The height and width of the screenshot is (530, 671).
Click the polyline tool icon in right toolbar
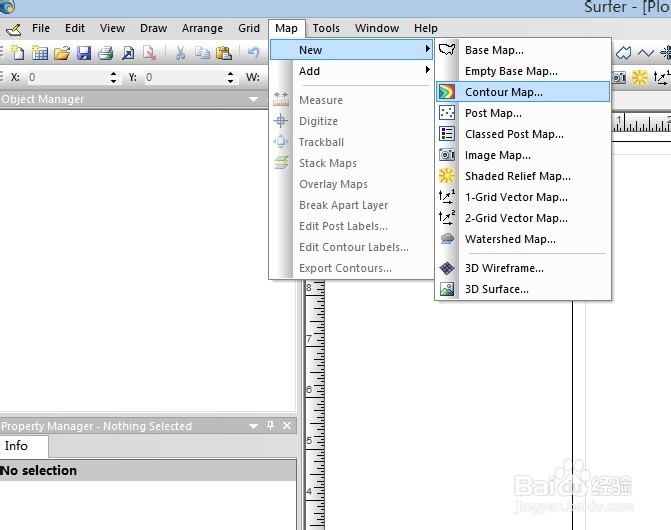[645, 53]
